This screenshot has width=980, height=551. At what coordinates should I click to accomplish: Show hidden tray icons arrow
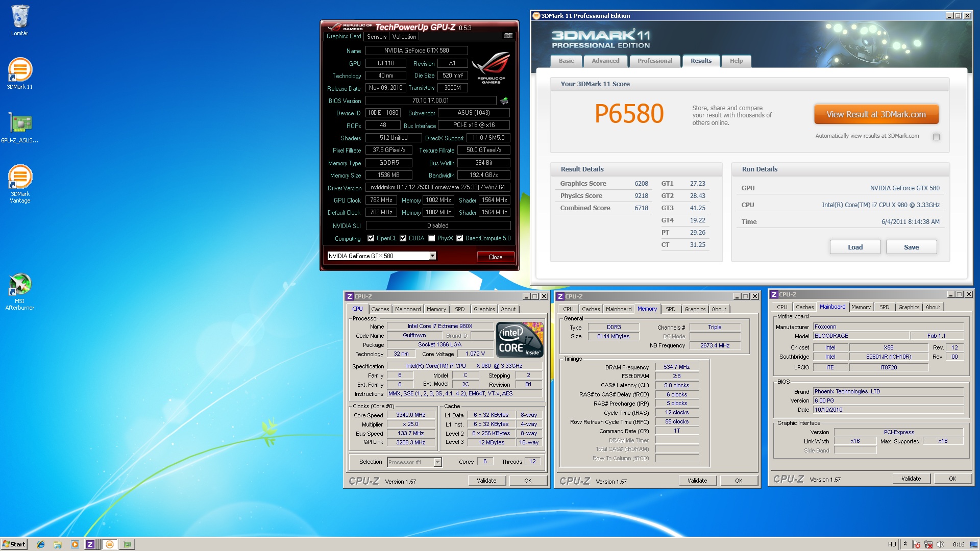(x=905, y=544)
